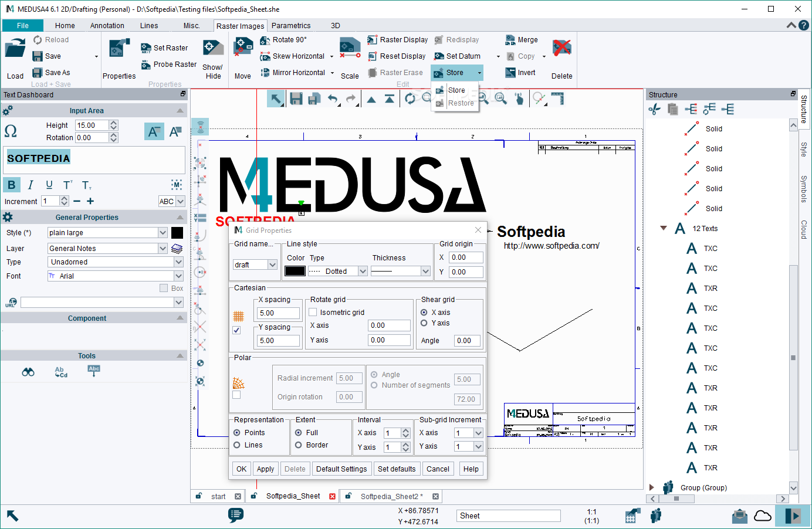The width and height of the screenshot is (812, 529).
Task: Click the black text style color swatch
Action: [x=177, y=233]
